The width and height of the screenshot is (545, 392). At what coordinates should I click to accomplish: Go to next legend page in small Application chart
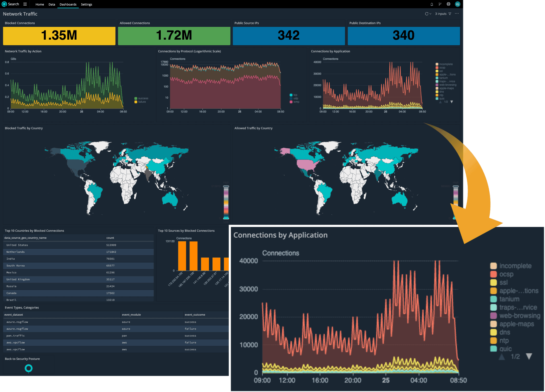coord(452,102)
